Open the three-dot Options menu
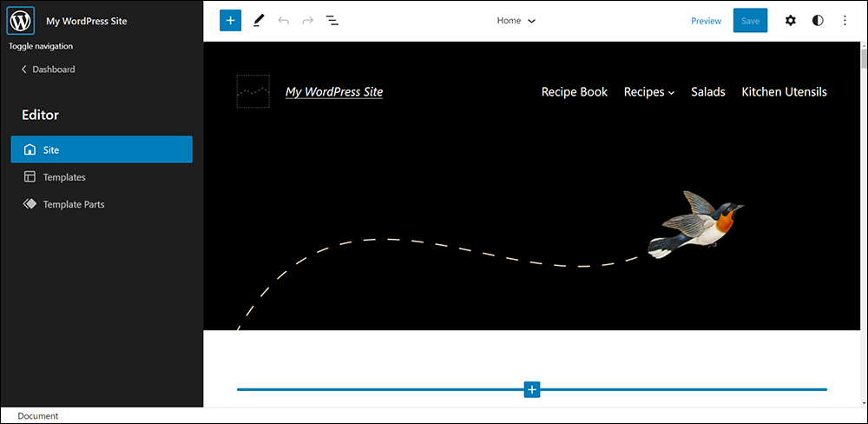This screenshot has height=424, width=868. click(x=845, y=21)
